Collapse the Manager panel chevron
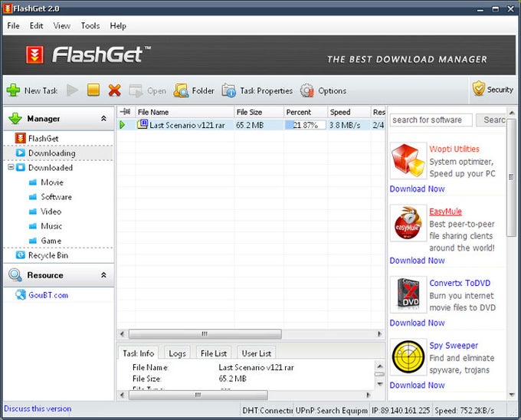This screenshot has width=521, height=420. pos(103,118)
